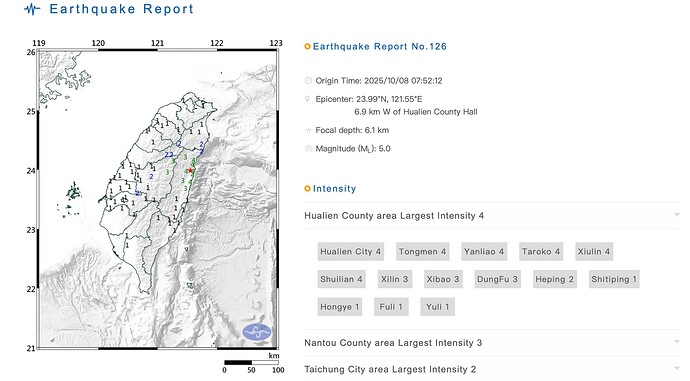This screenshot has width=690, height=381.
Task: Click the 24 latitude label beside the map
Action: [x=31, y=171]
